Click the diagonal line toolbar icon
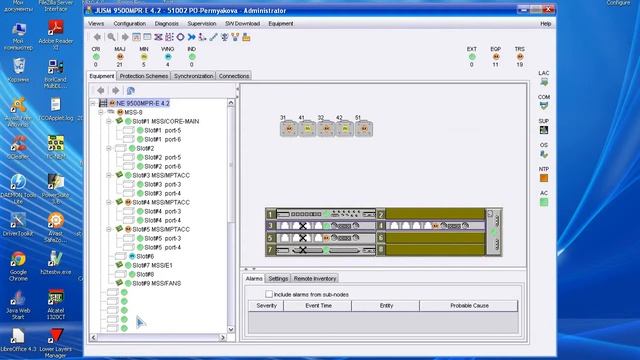This screenshot has width=640, height=360. pyautogui.click(x=213, y=37)
